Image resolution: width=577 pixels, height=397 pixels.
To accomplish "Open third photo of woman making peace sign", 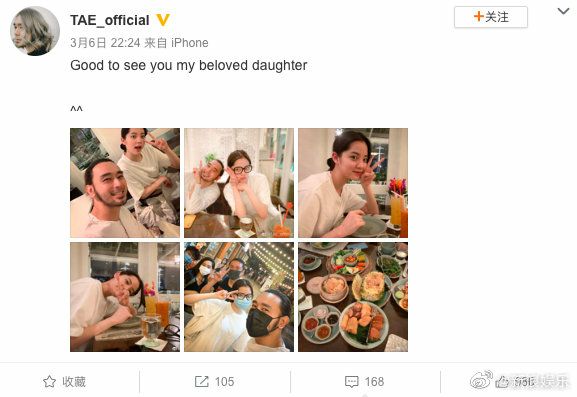I will [353, 183].
